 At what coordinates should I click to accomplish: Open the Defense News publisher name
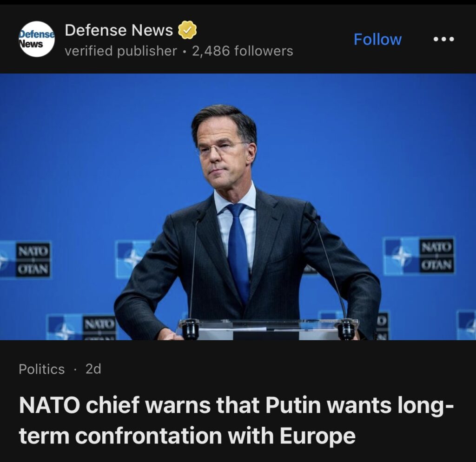pyautogui.click(x=119, y=30)
